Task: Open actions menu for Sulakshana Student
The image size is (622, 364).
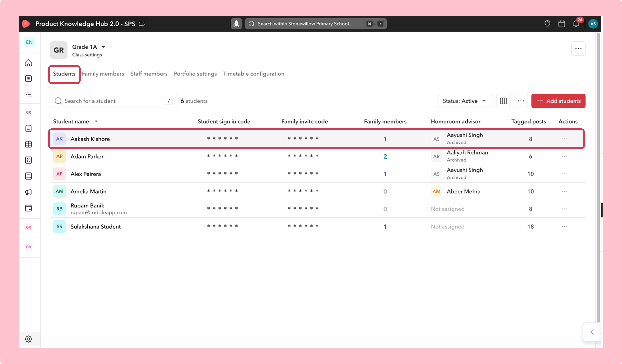Action: [x=564, y=227]
